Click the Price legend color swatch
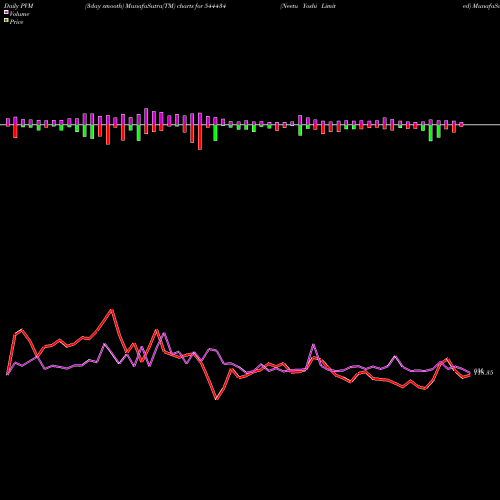Screen dimensions: 500x500 tap(6, 21)
